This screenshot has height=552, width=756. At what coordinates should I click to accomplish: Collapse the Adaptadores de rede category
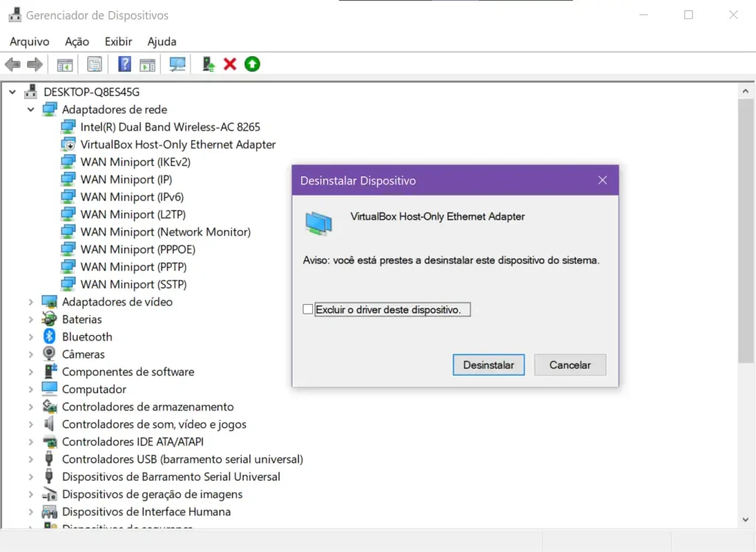30,108
